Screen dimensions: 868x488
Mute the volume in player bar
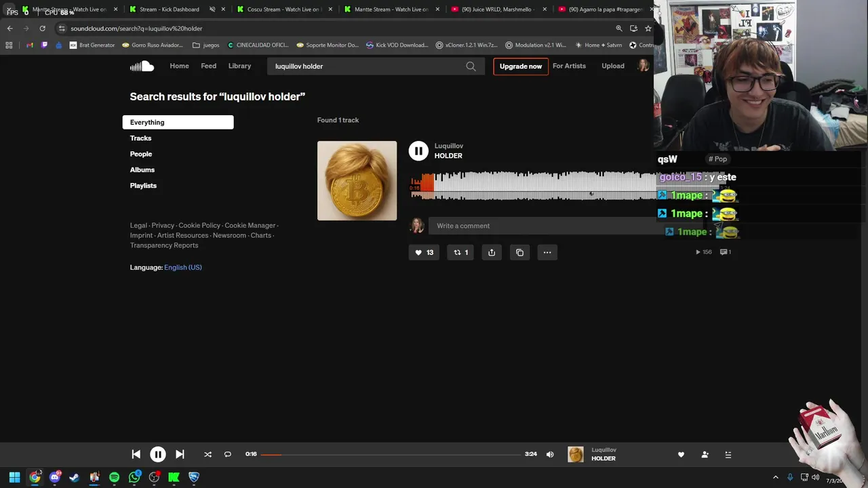pos(550,455)
